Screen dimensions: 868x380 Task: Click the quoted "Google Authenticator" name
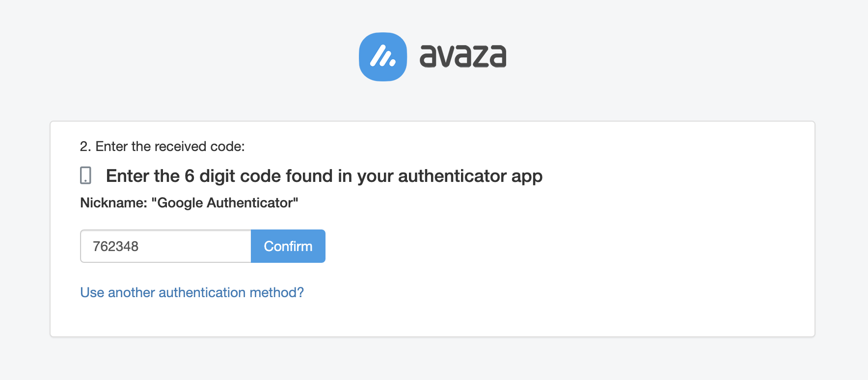point(225,203)
